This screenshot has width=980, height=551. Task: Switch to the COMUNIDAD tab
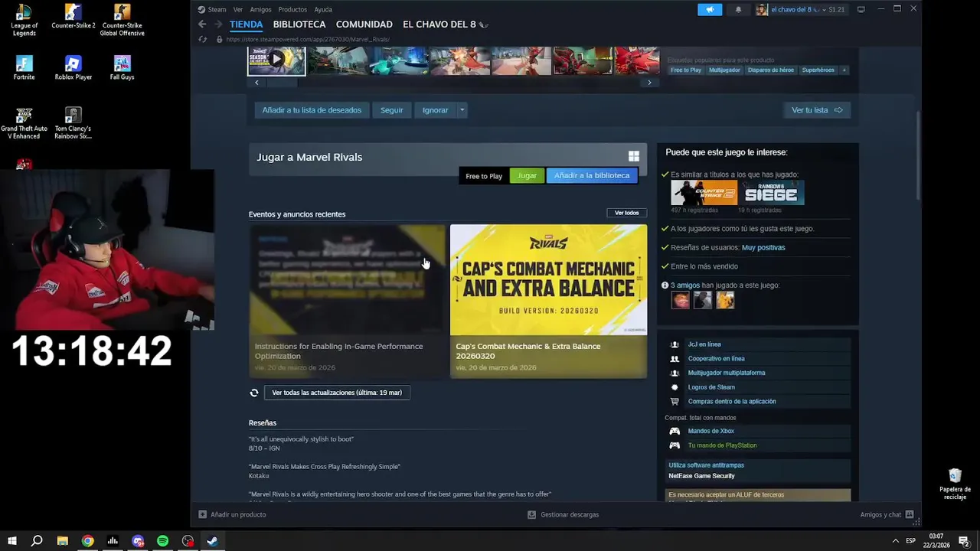(x=364, y=24)
